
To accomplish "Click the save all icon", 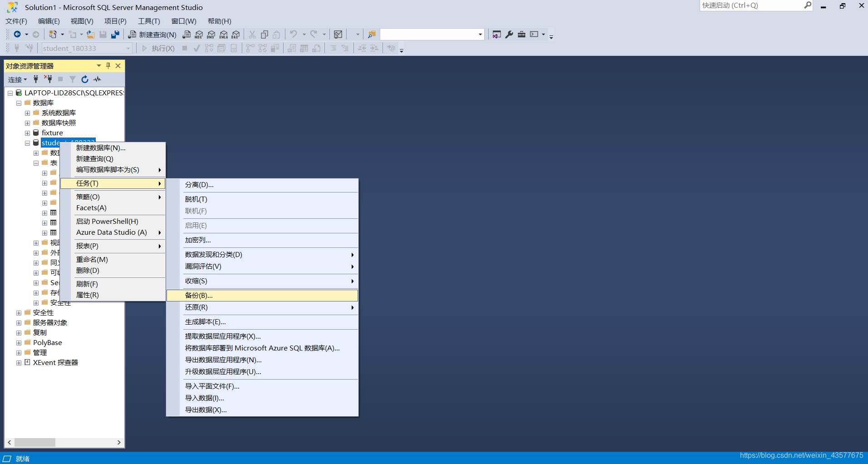I will [115, 35].
